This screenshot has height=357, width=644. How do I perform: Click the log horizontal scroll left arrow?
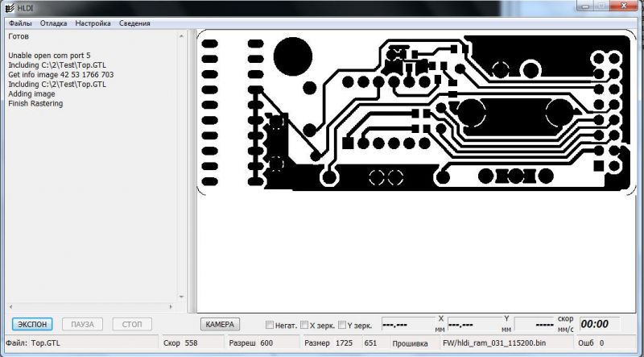pyautogui.click(x=10, y=306)
